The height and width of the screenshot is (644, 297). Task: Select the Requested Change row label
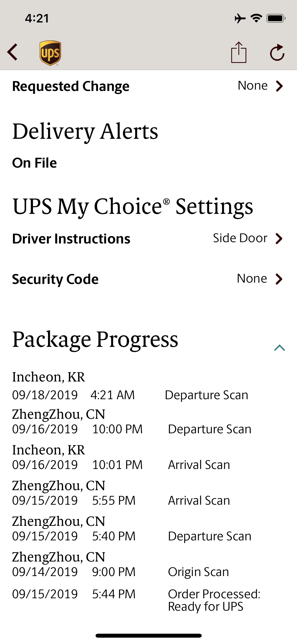[71, 86]
